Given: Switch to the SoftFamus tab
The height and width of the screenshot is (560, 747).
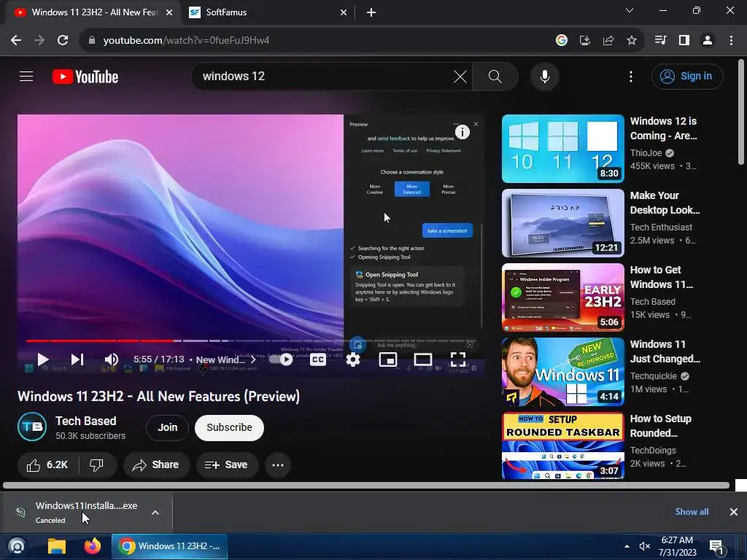Looking at the screenshot, I should point(267,12).
